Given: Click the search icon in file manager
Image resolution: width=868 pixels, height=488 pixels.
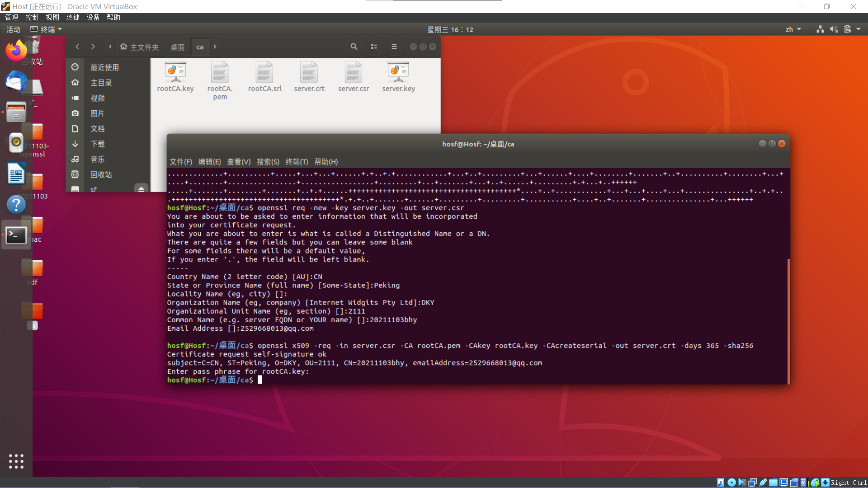Looking at the screenshot, I should (354, 47).
